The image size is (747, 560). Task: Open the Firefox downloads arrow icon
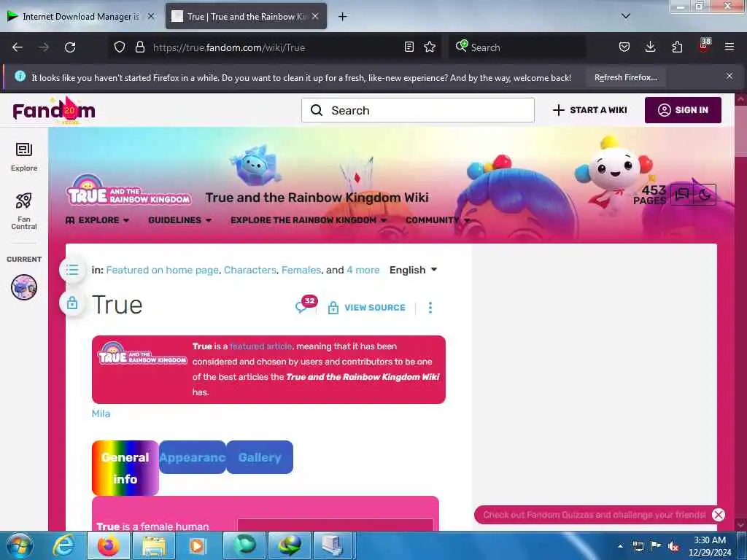(650, 47)
